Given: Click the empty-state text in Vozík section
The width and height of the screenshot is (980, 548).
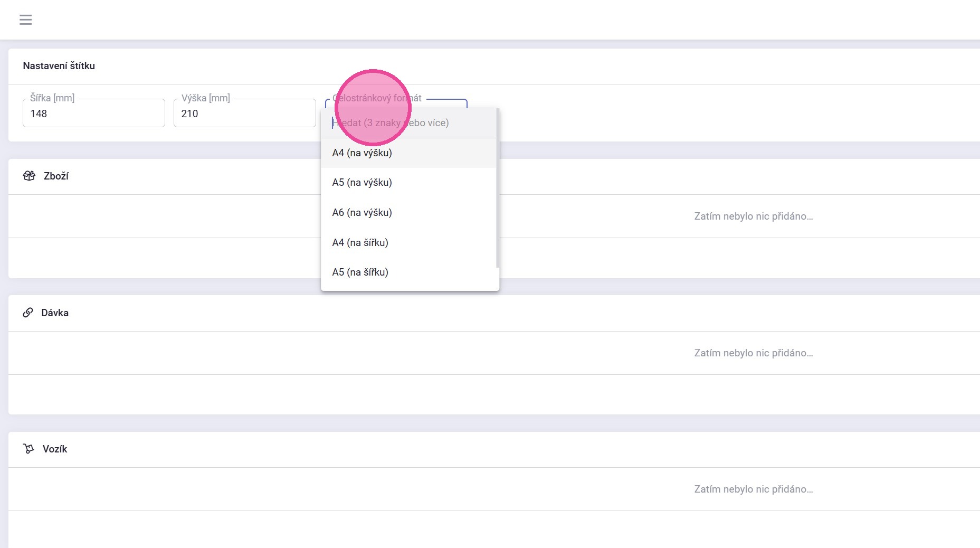Looking at the screenshot, I should click(753, 489).
